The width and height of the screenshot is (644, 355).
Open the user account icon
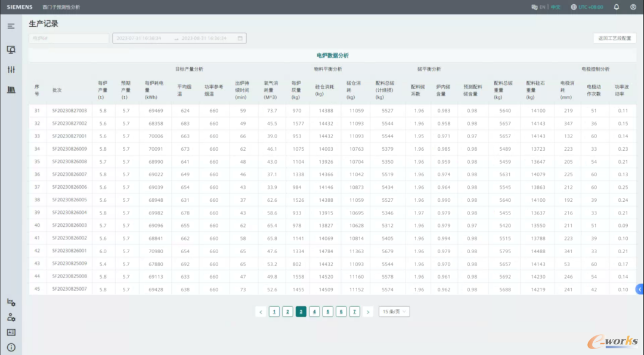pos(633,7)
